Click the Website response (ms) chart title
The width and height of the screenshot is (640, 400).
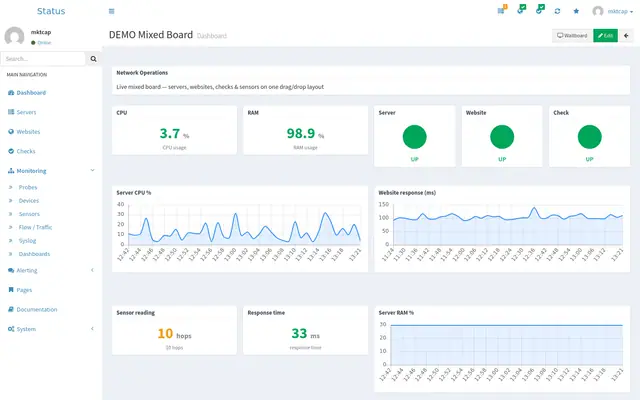(x=407, y=193)
